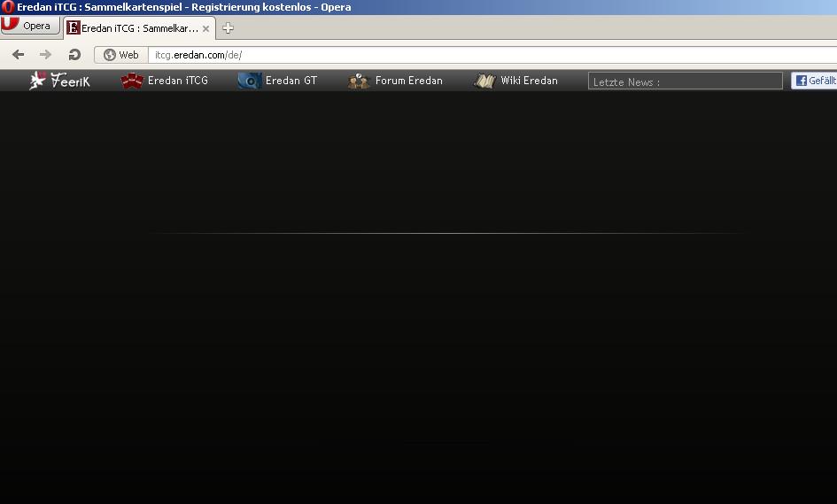Click the Letzte News ticker box
Image resolution: width=837 pixels, height=504 pixels.
pos(685,81)
